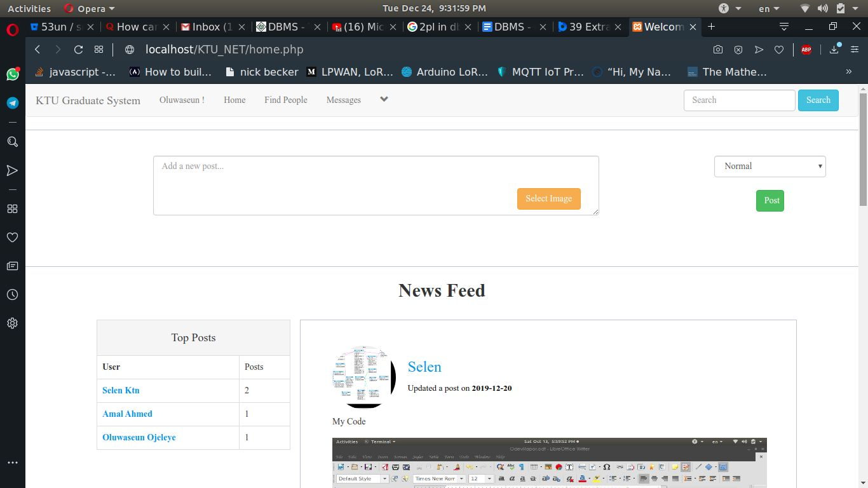868x488 pixels.
Task: Take a snapshot with the camera icon
Action: 717,50
